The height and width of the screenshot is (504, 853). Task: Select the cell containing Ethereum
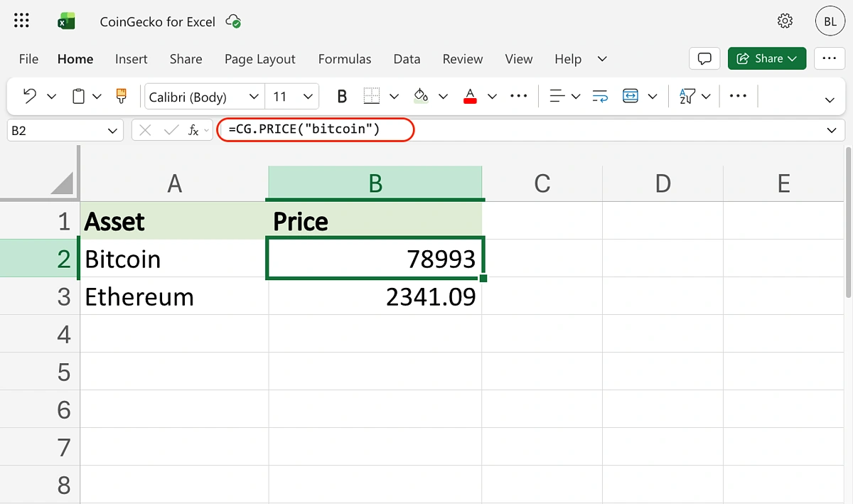pyautogui.click(x=174, y=296)
